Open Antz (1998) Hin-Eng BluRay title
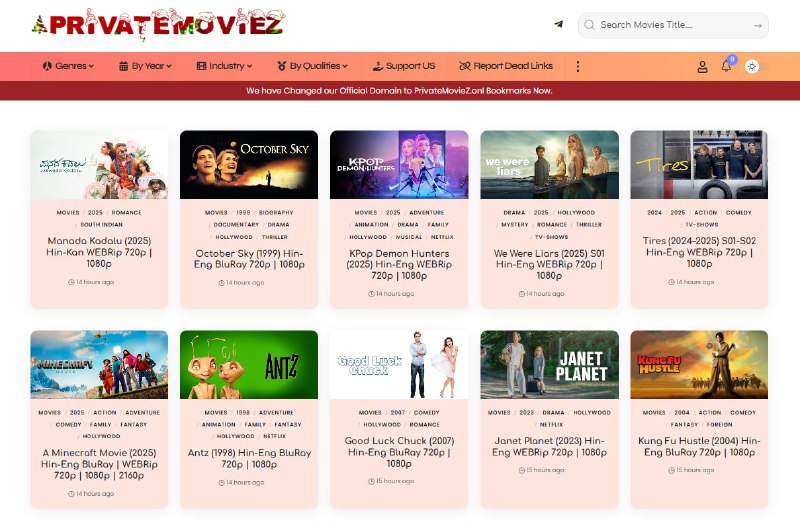This screenshot has width=800, height=521. tap(249, 458)
